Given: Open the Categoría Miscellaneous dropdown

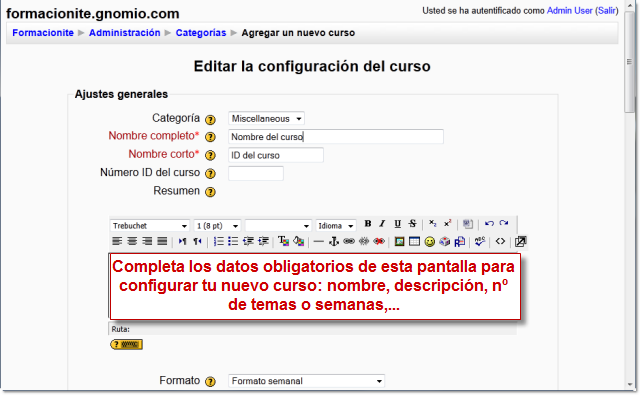Looking at the screenshot, I should [x=266, y=119].
